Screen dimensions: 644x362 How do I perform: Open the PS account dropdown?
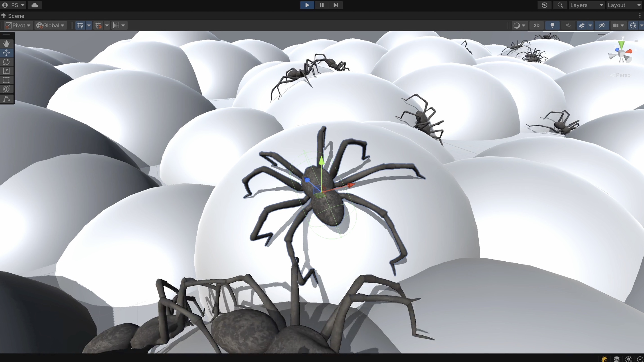point(13,5)
